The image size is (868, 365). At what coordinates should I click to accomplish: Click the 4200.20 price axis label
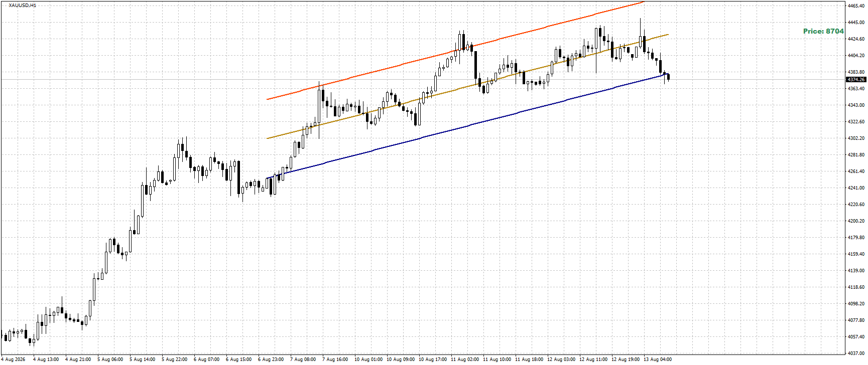point(856,221)
